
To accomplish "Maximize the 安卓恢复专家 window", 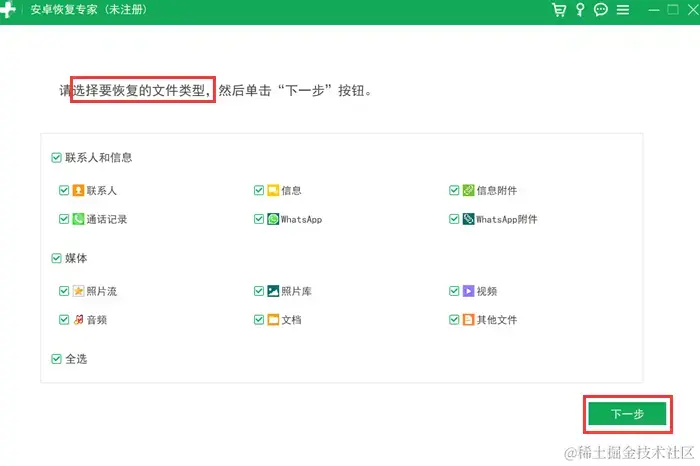I will pyautogui.click(x=673, y=9).
